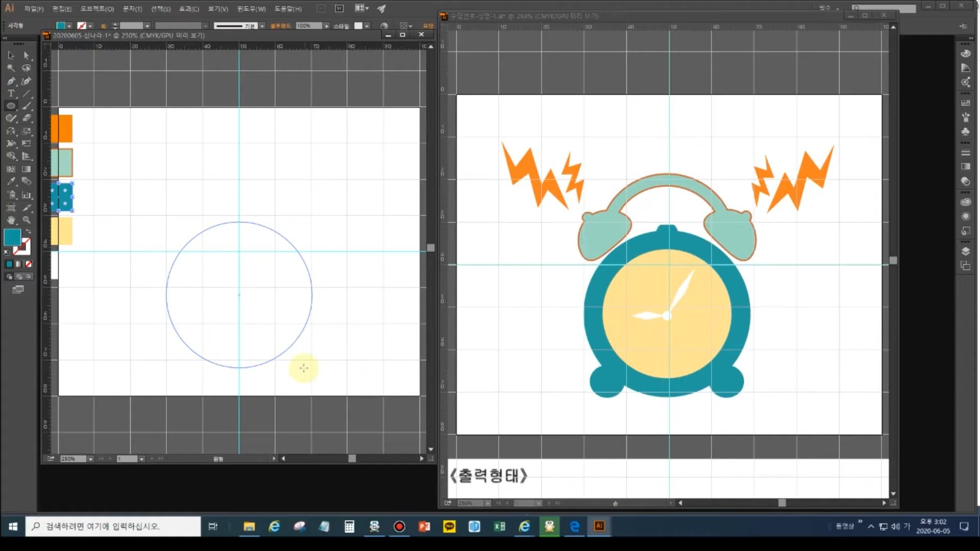The image size is (980, 551).
Task: Open the Layers panel icon
Action: [x=965, y=252]
